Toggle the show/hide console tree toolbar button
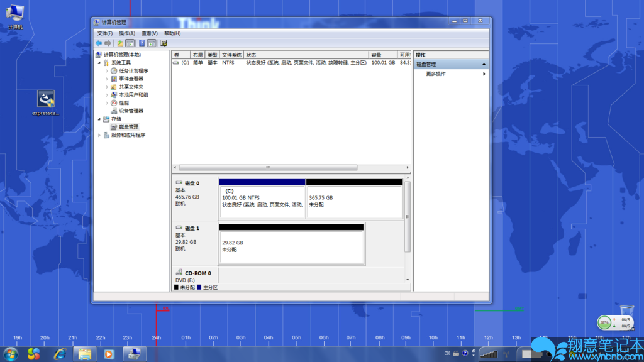The height and width of the screenshot is (362, 644). 130,43
